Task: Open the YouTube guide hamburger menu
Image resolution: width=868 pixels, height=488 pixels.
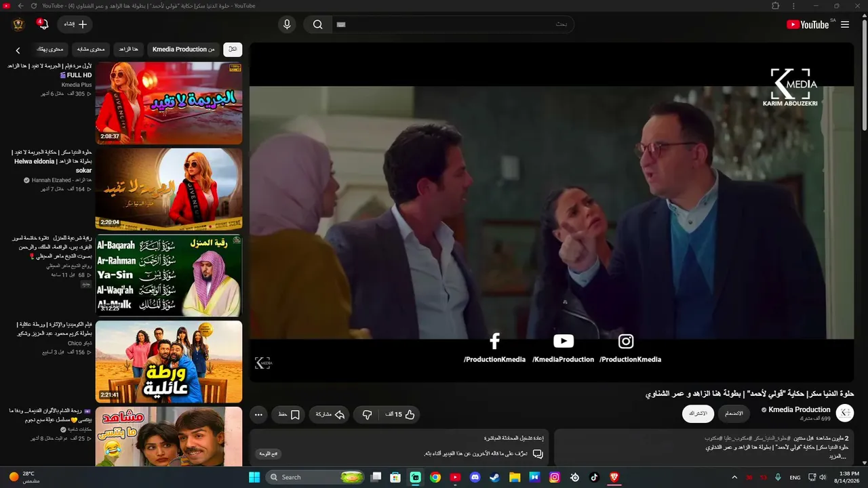Action: click(x=845, y=24)
